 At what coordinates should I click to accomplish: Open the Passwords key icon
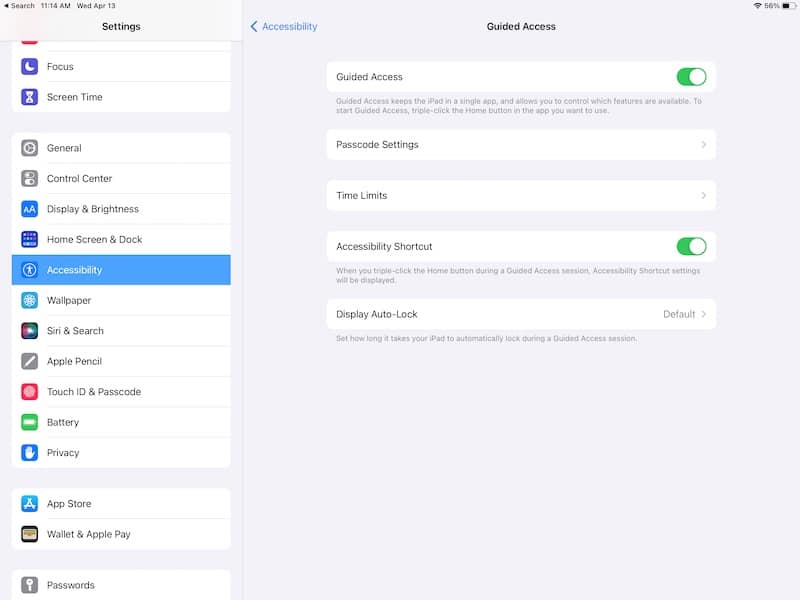pyautogui.click(x=30, y=585)
